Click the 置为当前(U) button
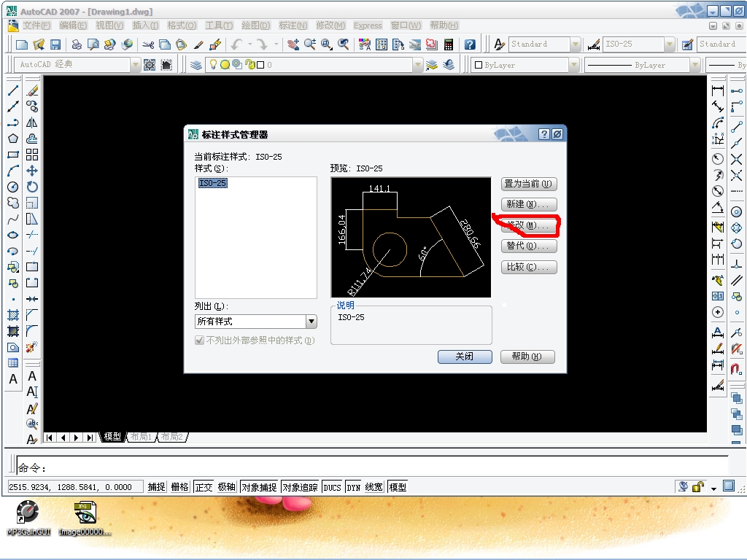This screenshot has height=560, width=747. point(529,184)
